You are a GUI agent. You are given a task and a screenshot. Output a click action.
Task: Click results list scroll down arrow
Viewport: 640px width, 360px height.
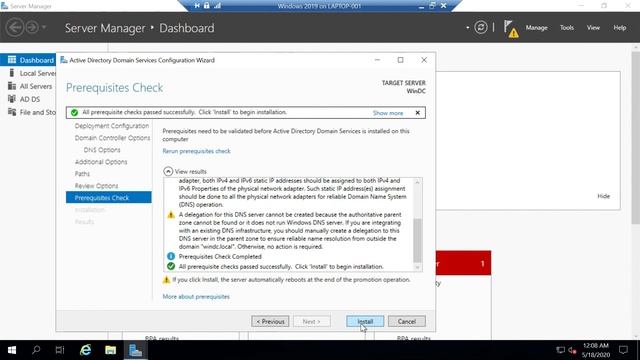pyautogui.click(x=417, y=267)
